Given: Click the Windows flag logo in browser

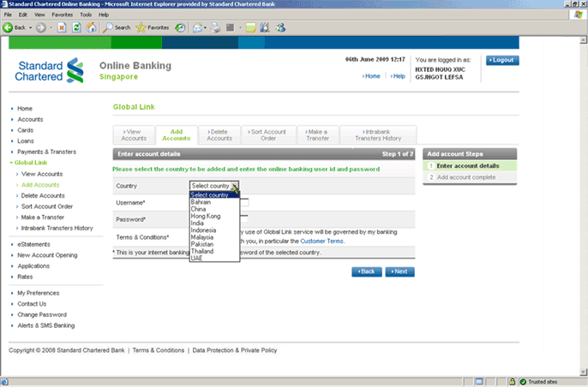Looking at the screenshot, I should click(579, 15).
